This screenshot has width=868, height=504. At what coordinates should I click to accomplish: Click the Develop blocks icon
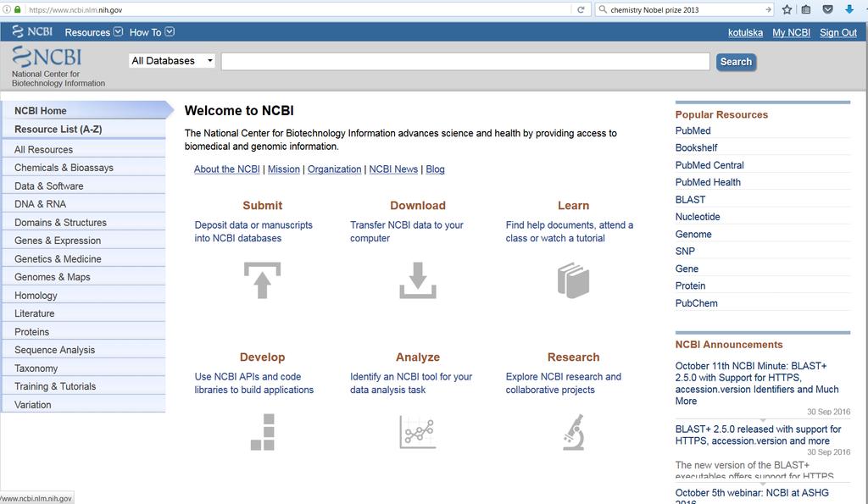coord(263,432)
